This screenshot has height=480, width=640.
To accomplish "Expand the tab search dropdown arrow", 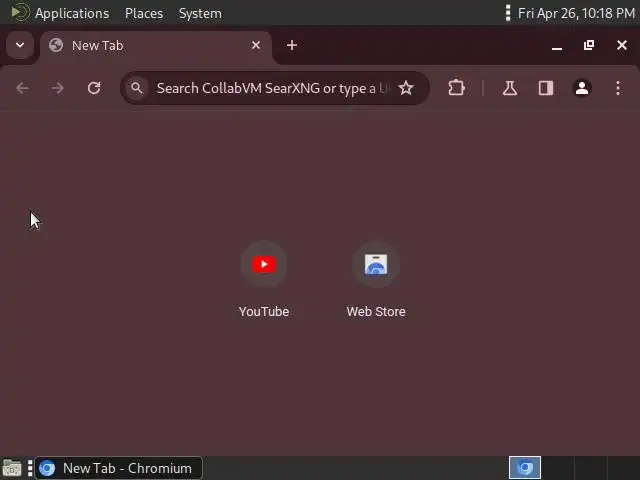I will [20, 45].
